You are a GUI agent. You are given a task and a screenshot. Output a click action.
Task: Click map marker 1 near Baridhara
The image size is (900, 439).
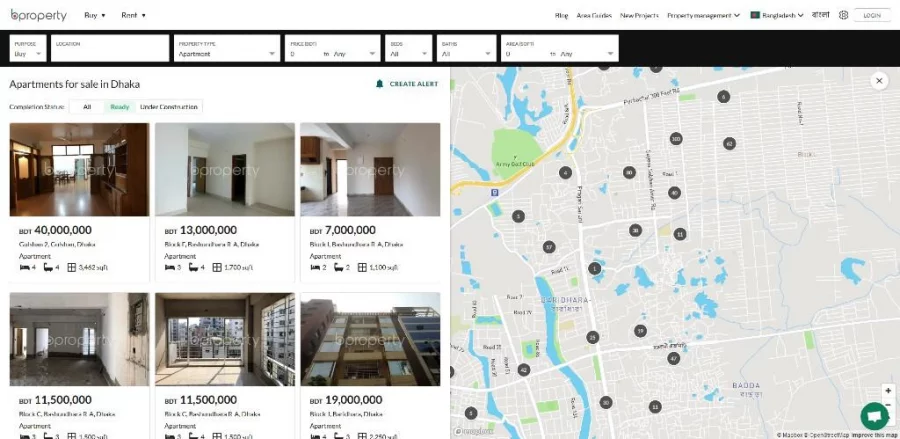coord(595,269)
